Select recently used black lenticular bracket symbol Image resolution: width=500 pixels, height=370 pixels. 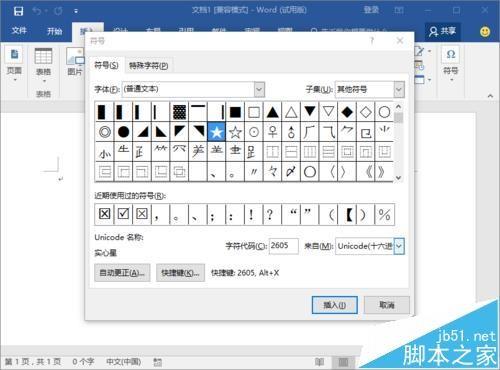click(x=347, y=214)
